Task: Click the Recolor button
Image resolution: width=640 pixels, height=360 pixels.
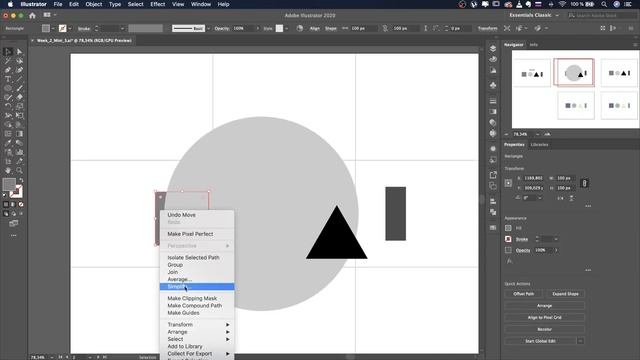Action: tap(544, 329)
